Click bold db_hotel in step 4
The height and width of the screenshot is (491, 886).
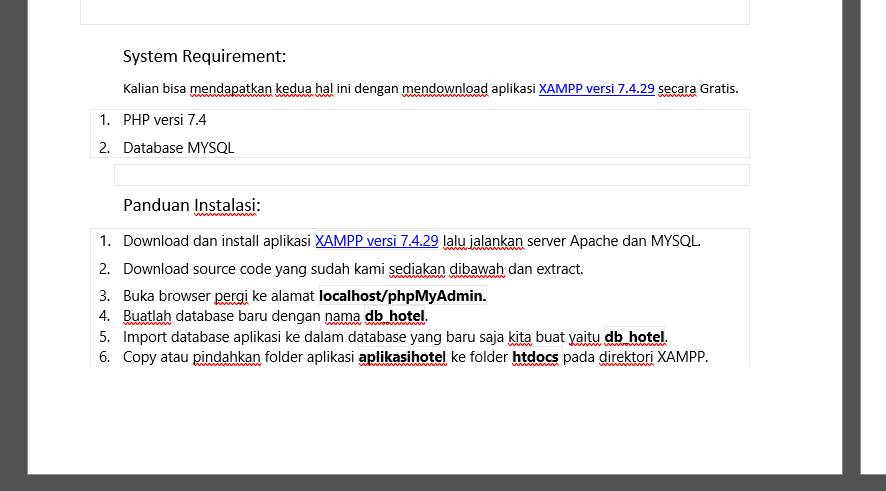[394, 316]
